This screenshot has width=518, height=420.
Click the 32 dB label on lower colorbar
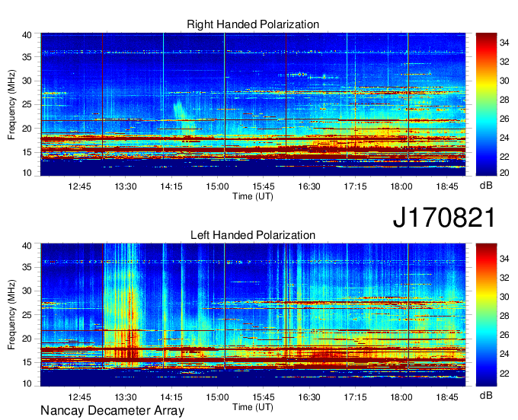tap(504, 278)
